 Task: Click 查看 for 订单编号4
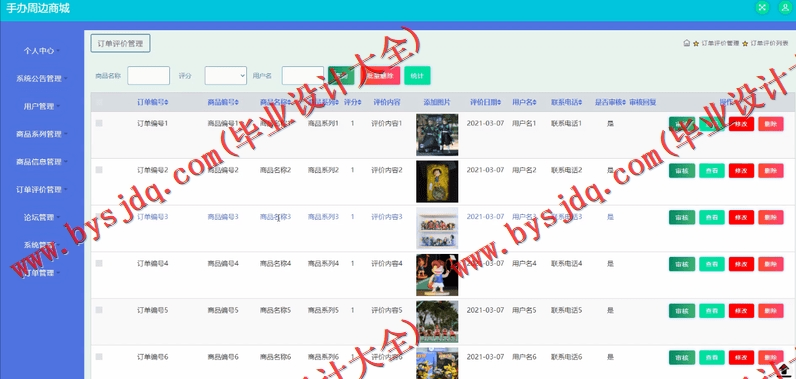pyautogui.click(x=712, y=264)
